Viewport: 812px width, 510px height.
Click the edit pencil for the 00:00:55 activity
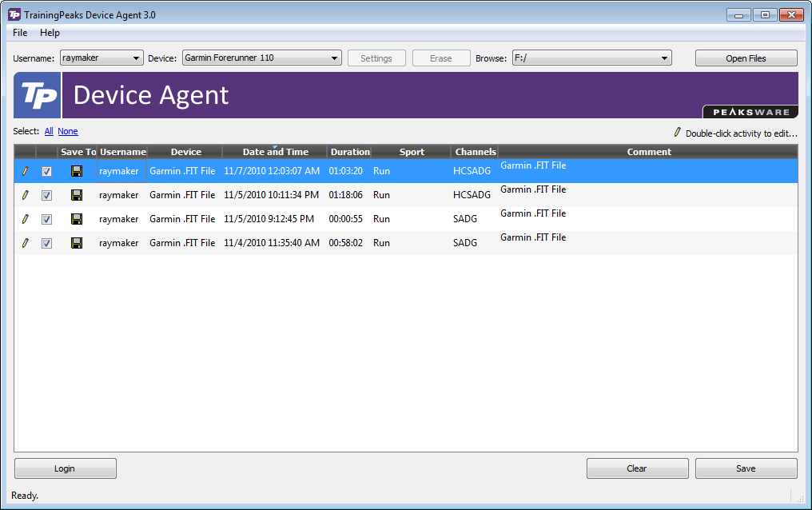click(25, 219)
